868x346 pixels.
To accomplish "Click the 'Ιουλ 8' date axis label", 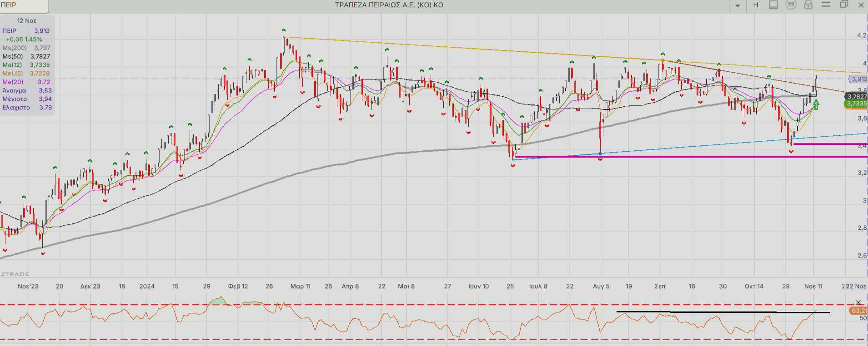I will (x=538, y=286).
